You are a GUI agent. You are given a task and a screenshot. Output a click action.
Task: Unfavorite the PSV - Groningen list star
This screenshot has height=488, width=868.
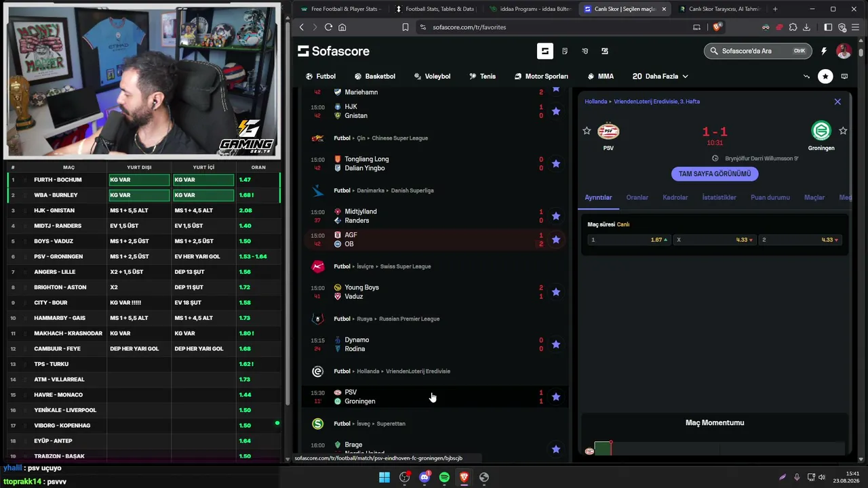pos(556,396)
